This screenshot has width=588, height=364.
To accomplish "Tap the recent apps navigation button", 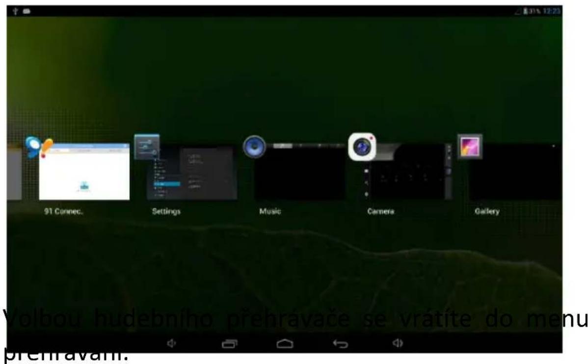I will [x=230, y=343].
